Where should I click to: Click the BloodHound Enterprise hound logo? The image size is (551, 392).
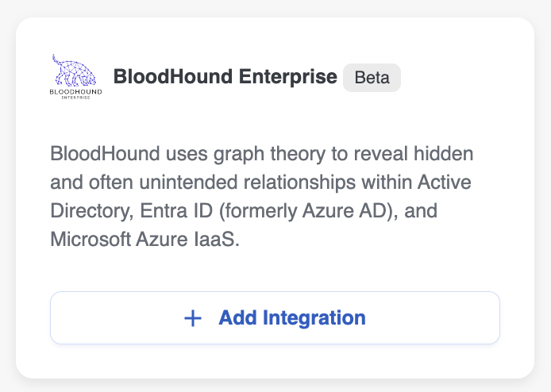coord(75,71)
